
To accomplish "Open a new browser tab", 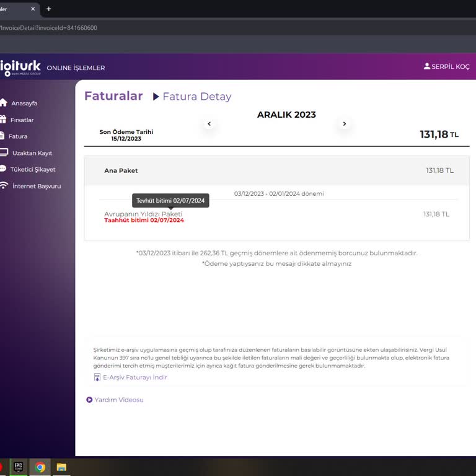I will (48, 9).
